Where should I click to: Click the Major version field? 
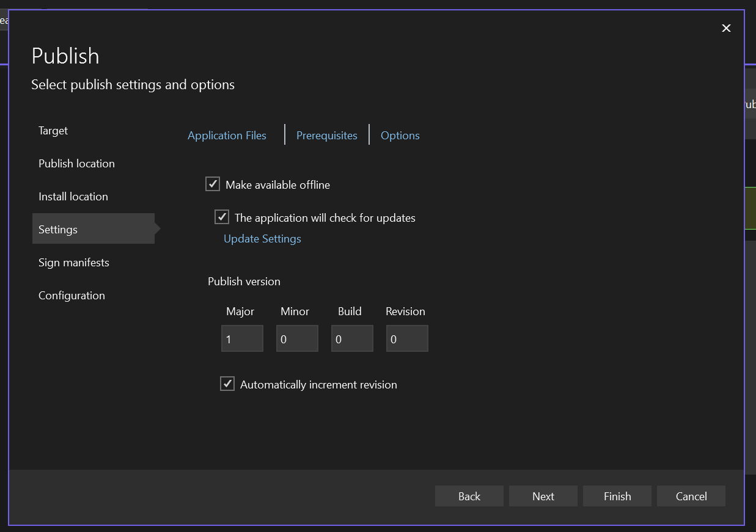(242, 338)
